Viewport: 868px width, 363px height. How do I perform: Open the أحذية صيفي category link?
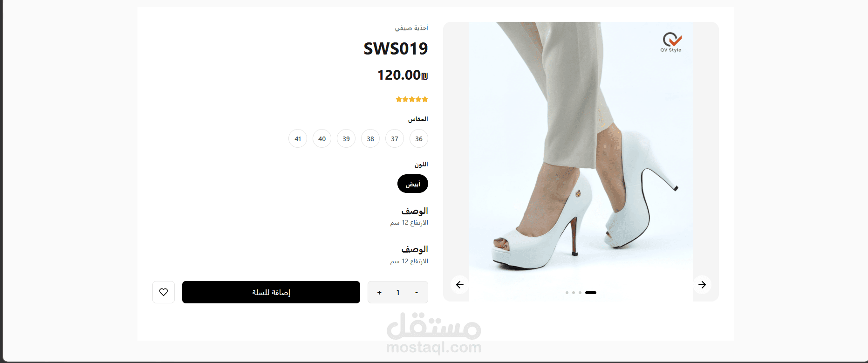click(x=411, y=28)
